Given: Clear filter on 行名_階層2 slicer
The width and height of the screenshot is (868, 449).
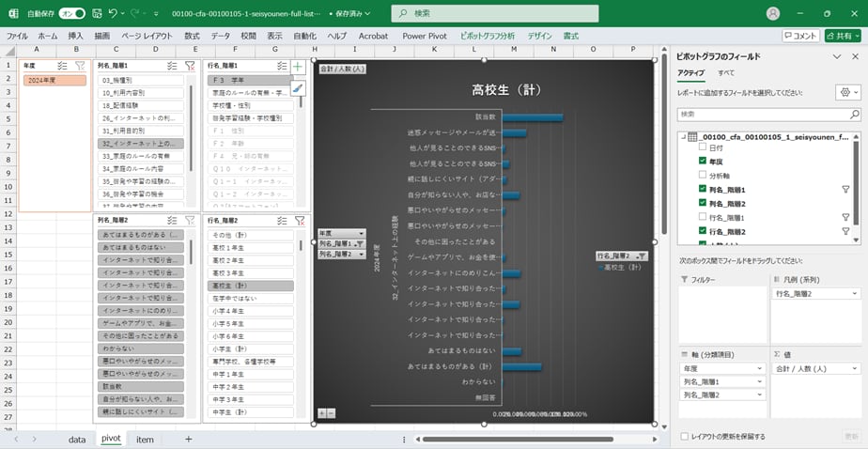Looking at the screenshot, I should point(299,221).
